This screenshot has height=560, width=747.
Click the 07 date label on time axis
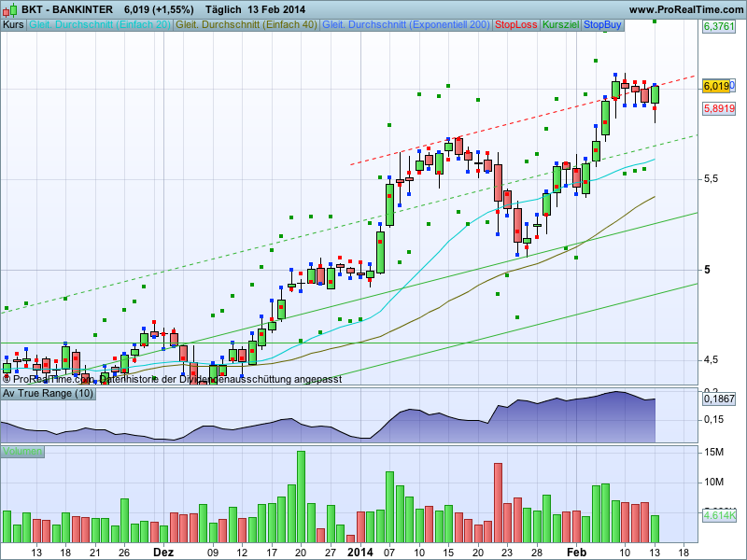tap(389, 553)
